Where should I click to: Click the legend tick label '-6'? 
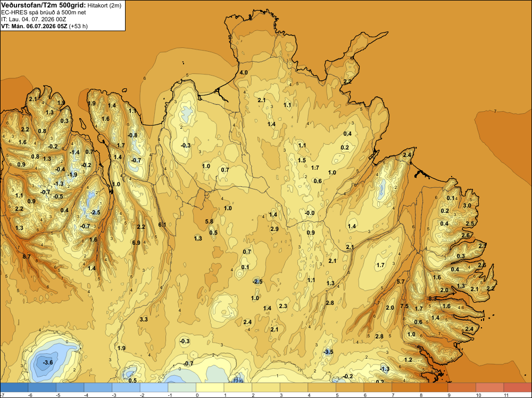coord(30,395)
